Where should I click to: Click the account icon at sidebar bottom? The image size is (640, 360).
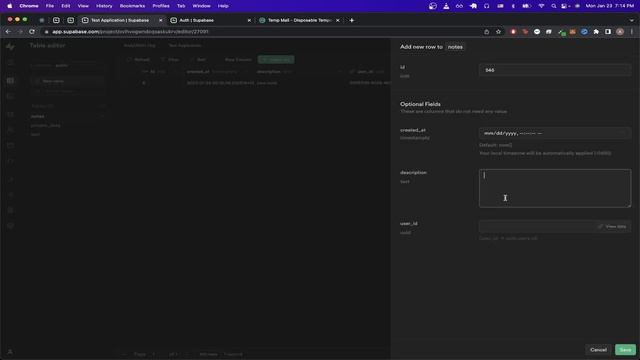tap(10, 351)
